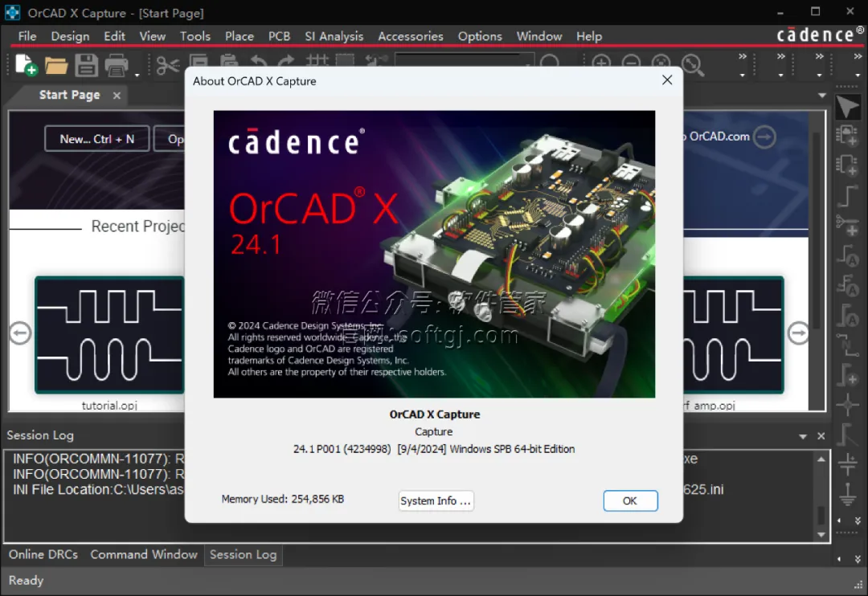The height and width of the screenshot is (596, 868).
Task: Close the Start Page tab
Action: coord(117,95)
